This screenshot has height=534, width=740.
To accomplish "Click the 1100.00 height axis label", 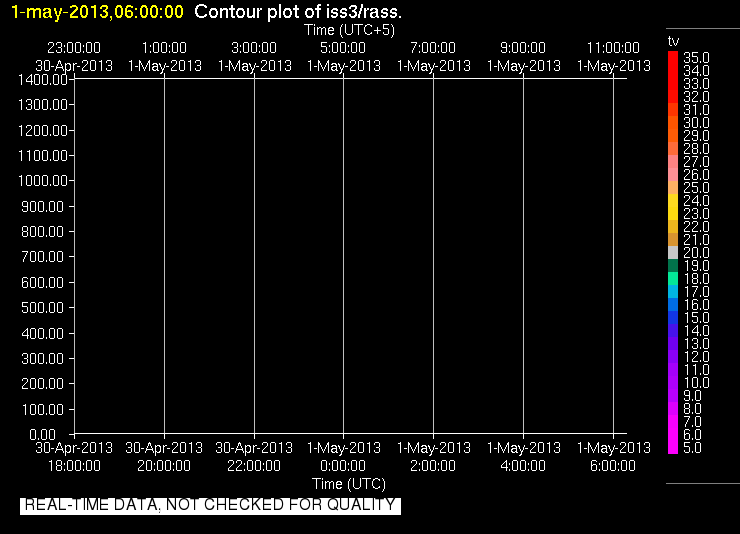I will pos(43,156).
